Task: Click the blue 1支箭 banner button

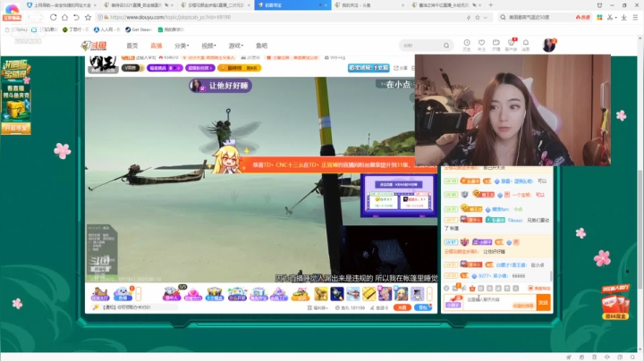Action: pos(369,68)
